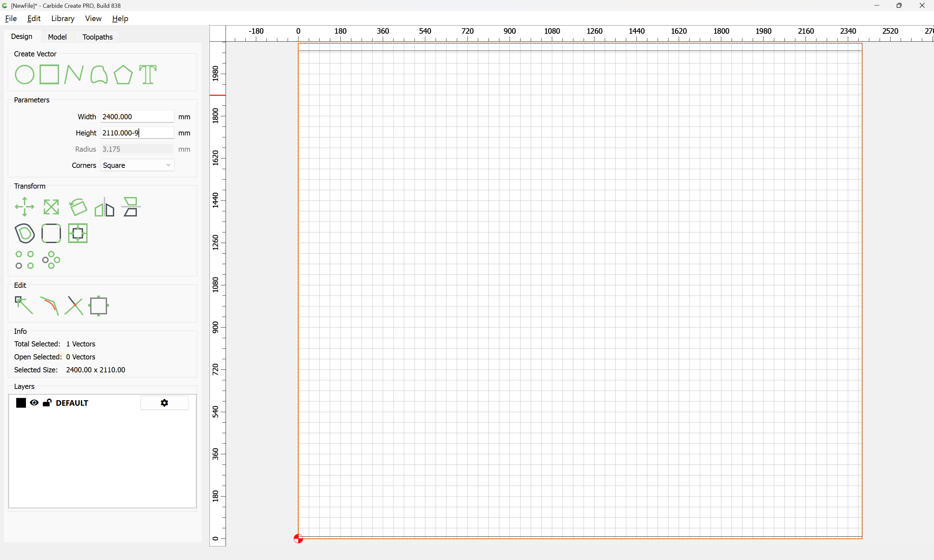This screenshot has width=934, height=560.
Task: Select the Rectangle vector tool
Action: click(x=49, y=74)
